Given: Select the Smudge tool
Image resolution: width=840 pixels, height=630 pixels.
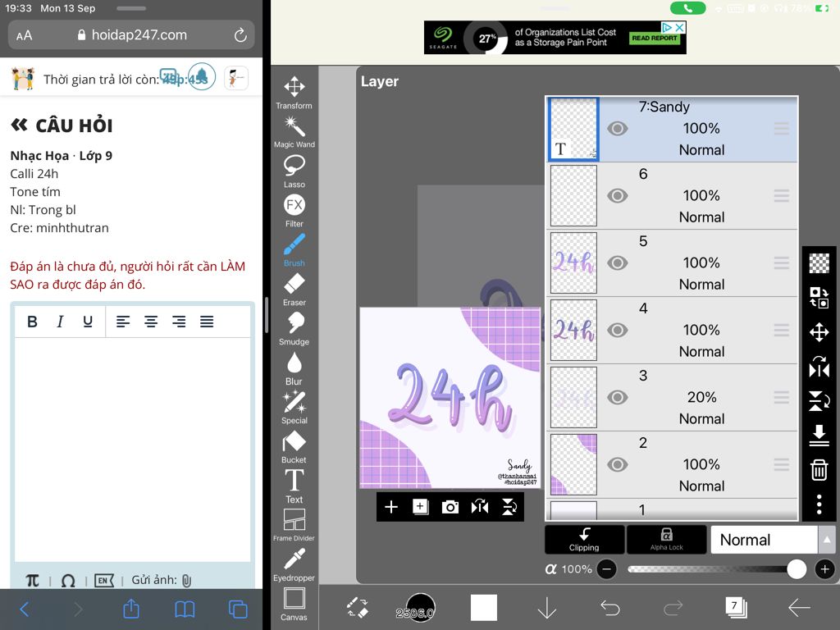Looking at the screenshot, I should tap(294, 329).
